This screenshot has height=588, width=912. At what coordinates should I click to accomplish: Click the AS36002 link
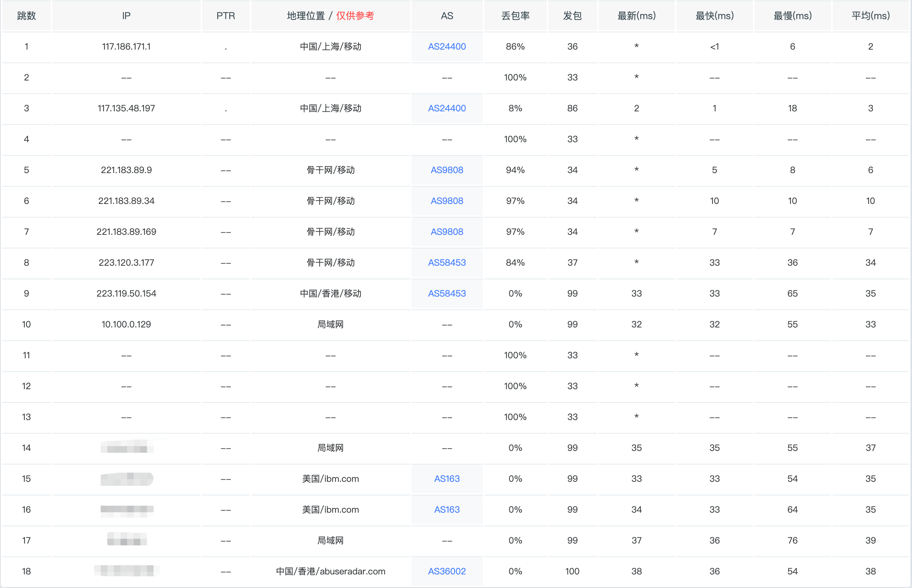coord(447,571)
